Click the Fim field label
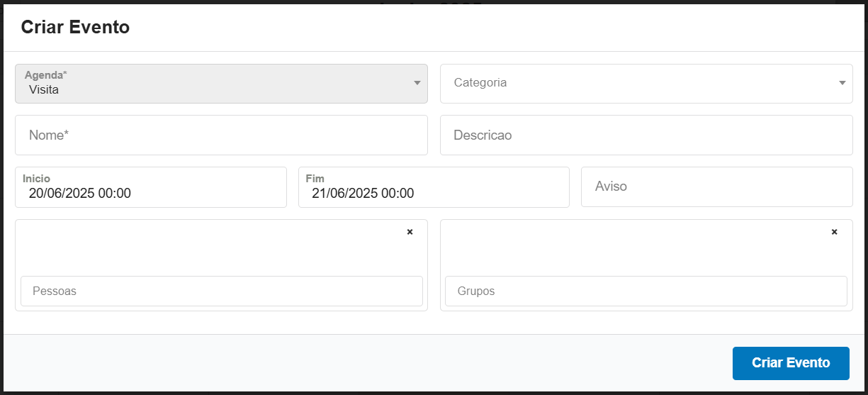The width and height of the screenshot is (868, 395). (x=315, y=179)
